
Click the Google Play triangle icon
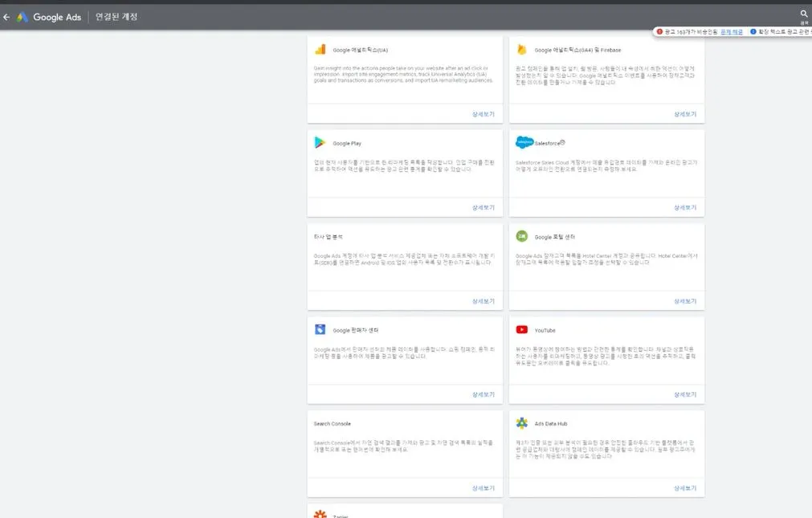tap(320, 142)
